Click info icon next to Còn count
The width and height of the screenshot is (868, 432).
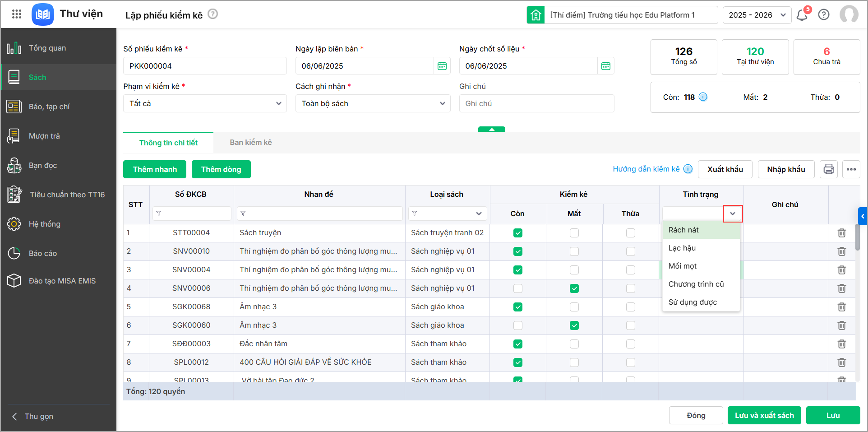[703, 97]
